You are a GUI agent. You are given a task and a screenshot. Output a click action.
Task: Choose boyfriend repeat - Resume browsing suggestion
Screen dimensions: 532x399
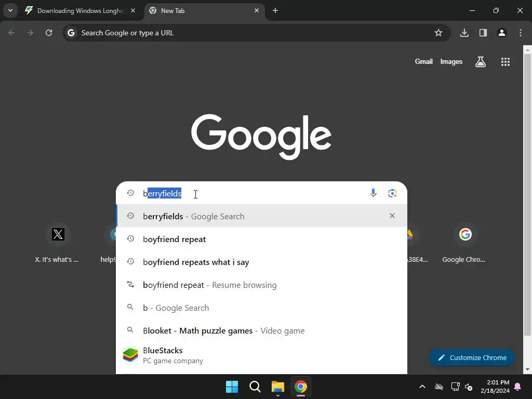(x=262, y=285)
